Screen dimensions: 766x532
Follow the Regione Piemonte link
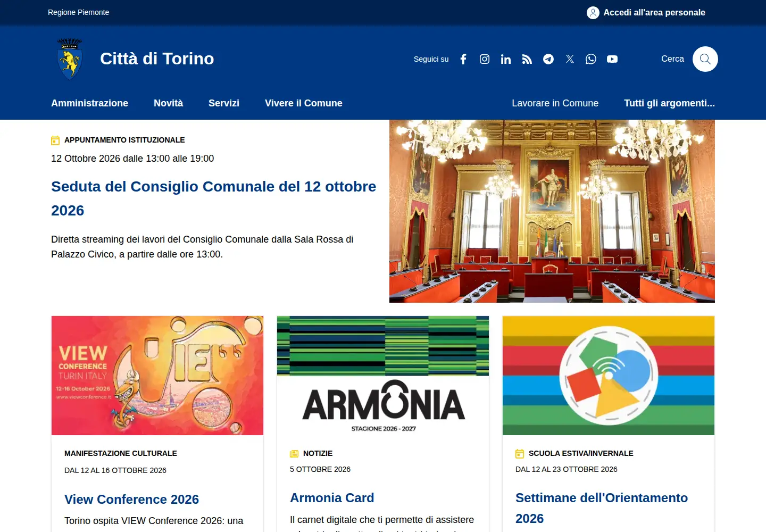[79, 12]
